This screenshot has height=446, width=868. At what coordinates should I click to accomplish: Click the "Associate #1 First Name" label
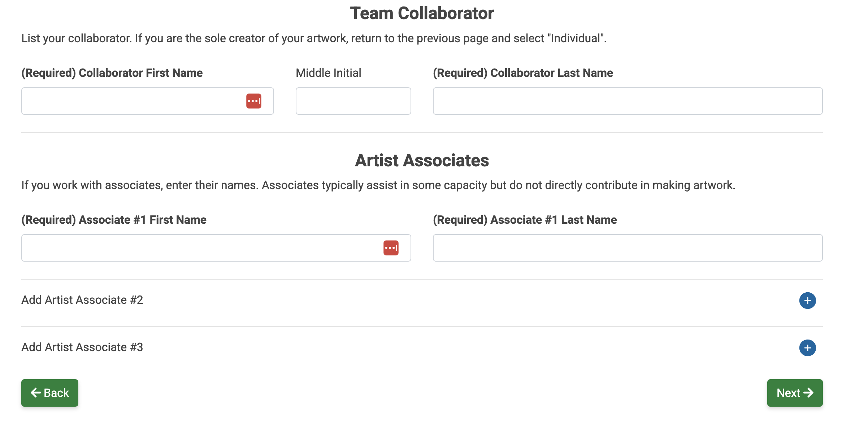pos(114,220)
